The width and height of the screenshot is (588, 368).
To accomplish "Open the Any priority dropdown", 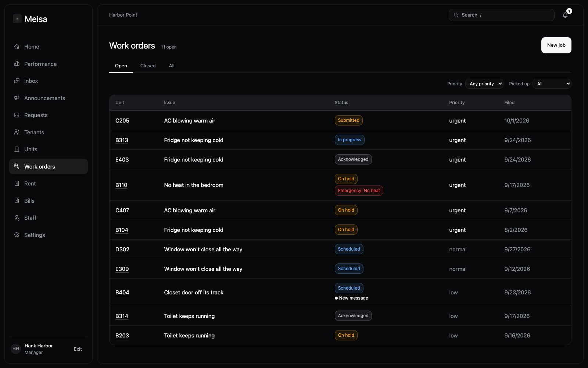I will click(x=484, y=84).
